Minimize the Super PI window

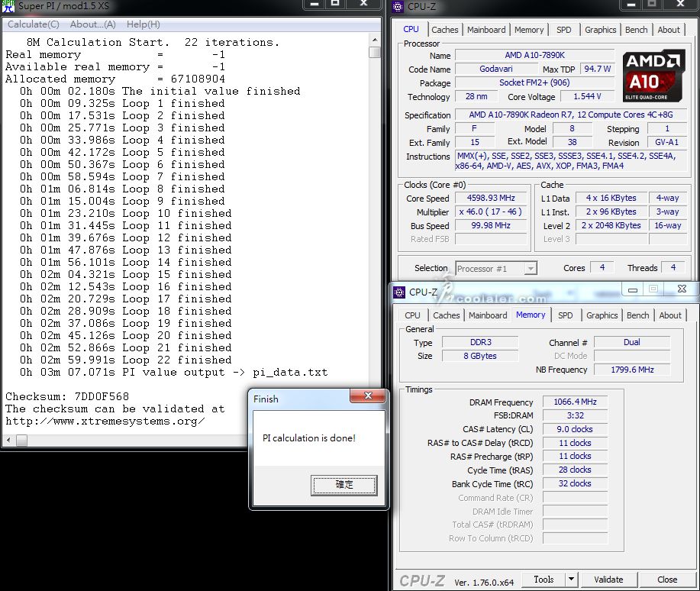point(314,5)
